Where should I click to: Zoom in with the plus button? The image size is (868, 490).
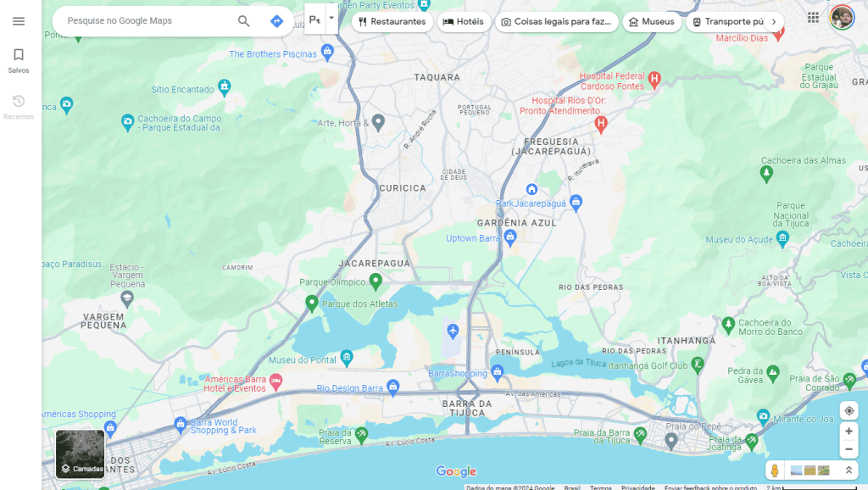[849, 431]
